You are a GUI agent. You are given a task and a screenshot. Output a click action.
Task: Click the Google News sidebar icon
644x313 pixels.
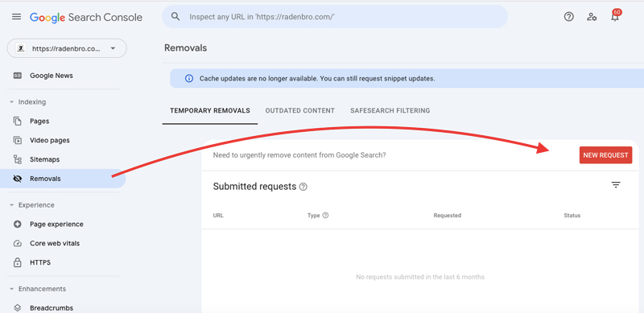pos(17,76)
